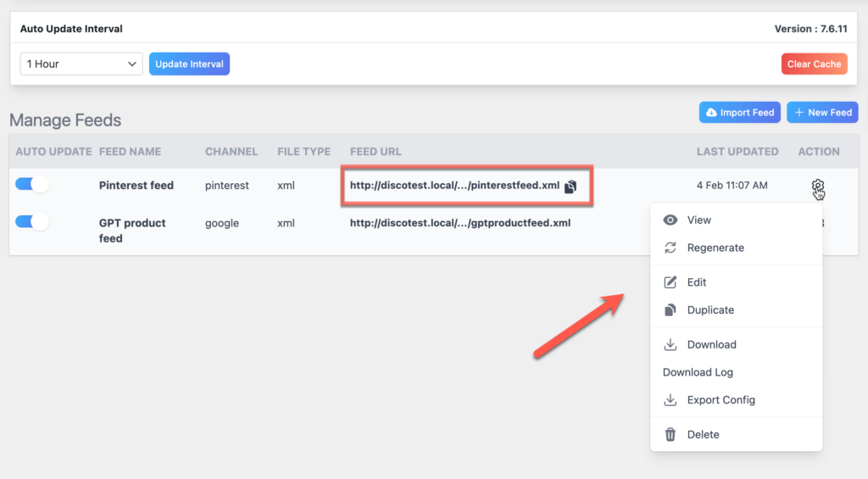Open the 1 Hour interval dropdown

pyautogui.click(x=81, y=64)
